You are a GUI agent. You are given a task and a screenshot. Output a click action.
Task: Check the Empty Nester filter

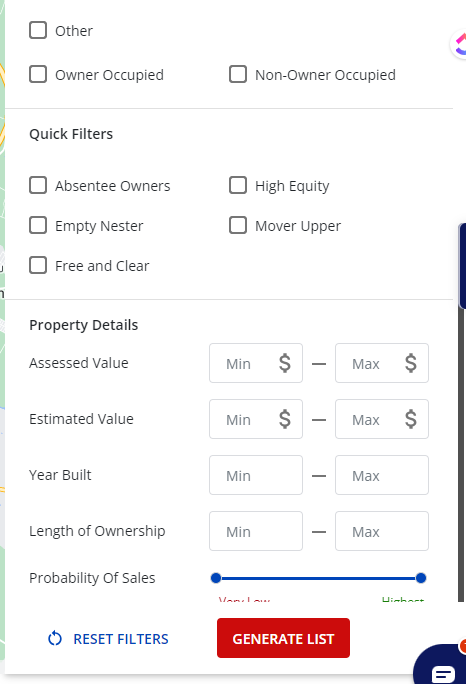pos(38,225)
